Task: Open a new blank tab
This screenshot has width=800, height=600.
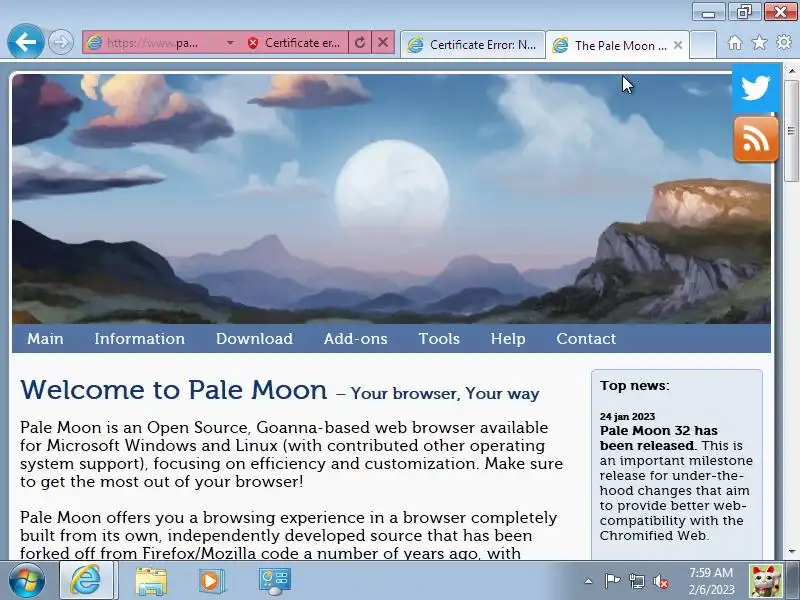Action: pos(703,45)
